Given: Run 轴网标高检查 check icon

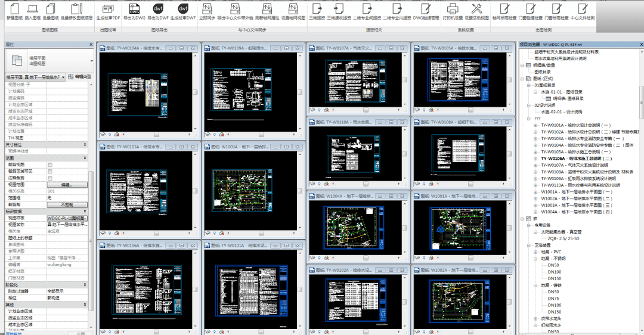Looking at the screenshot, I should point(504,11).
